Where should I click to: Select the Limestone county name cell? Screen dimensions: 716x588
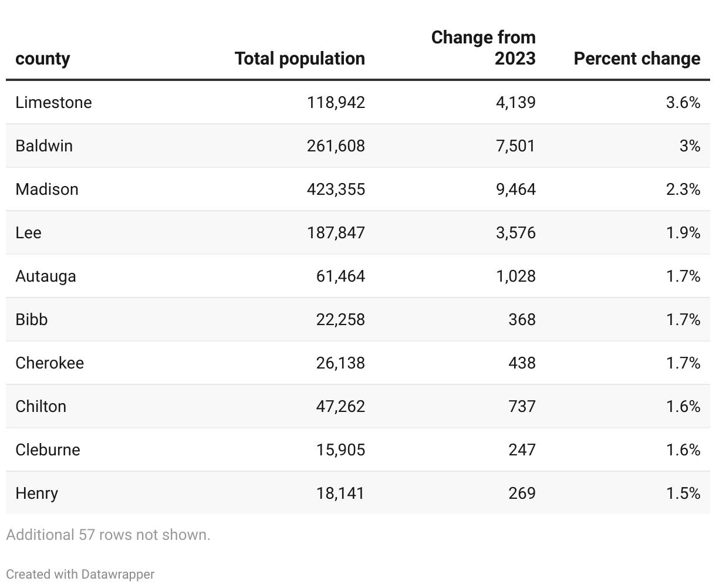point(53,103)
